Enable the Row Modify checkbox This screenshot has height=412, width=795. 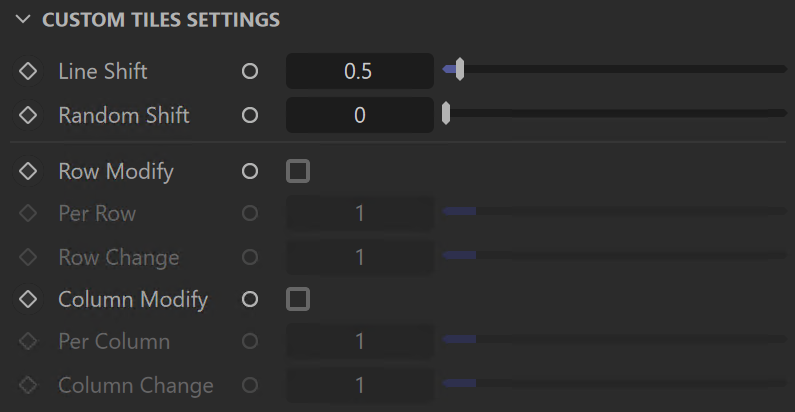(298, 171)
